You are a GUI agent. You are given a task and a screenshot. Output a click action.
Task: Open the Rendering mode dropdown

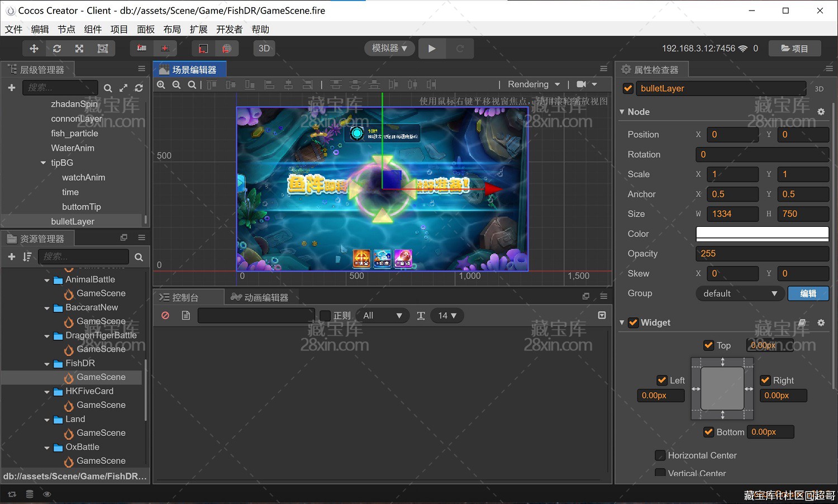pyautogui.click(x=534, y=84)
